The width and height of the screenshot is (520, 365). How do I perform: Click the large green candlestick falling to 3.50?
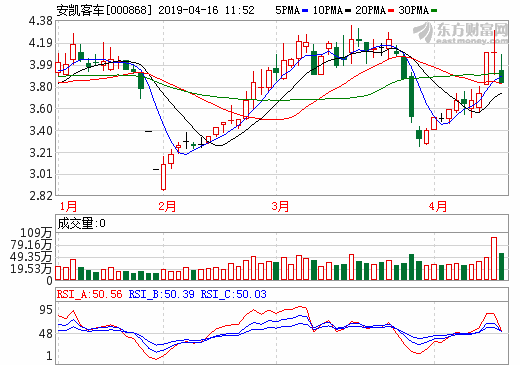point(412,97)
